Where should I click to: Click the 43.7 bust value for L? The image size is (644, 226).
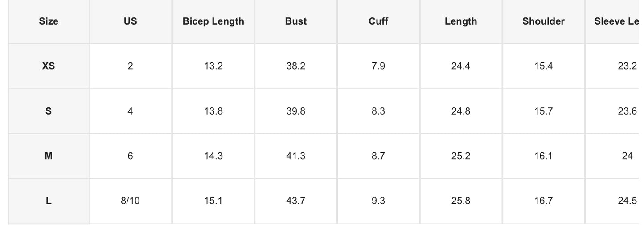pyautogui.click(x=296, y=201)
